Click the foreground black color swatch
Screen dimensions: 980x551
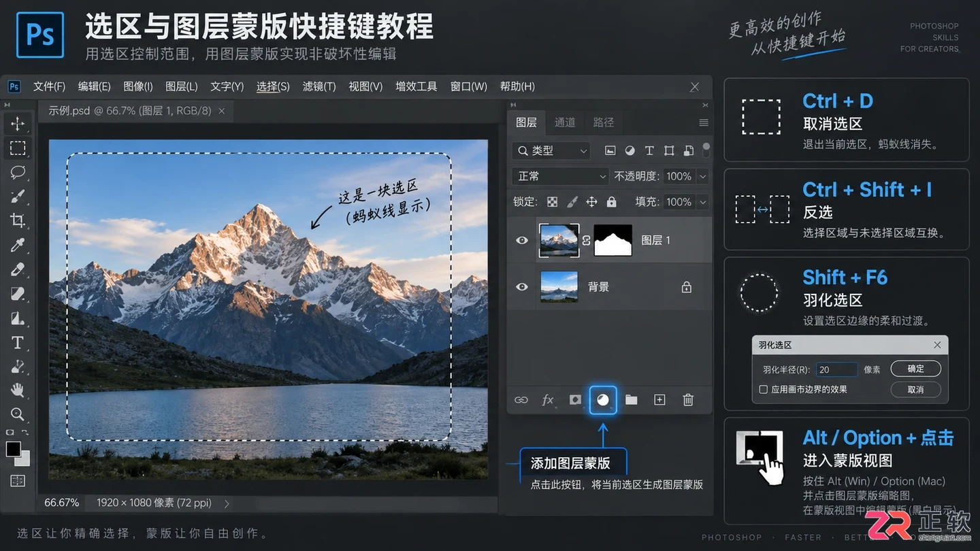(x=14, y=449)
